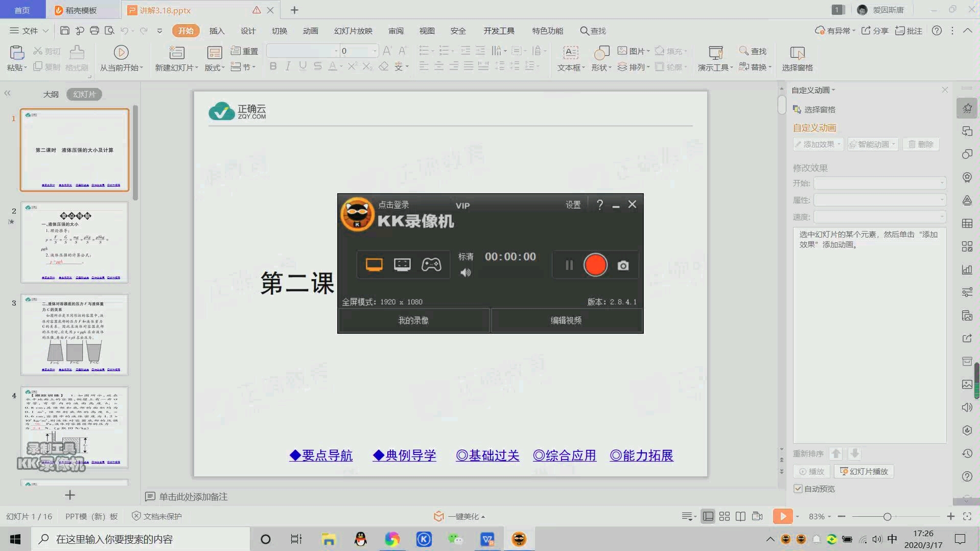Toggle strikethrough formatting S
Image resolution: width=980 pixels, height=551 pixels.
tap(318, 66)
